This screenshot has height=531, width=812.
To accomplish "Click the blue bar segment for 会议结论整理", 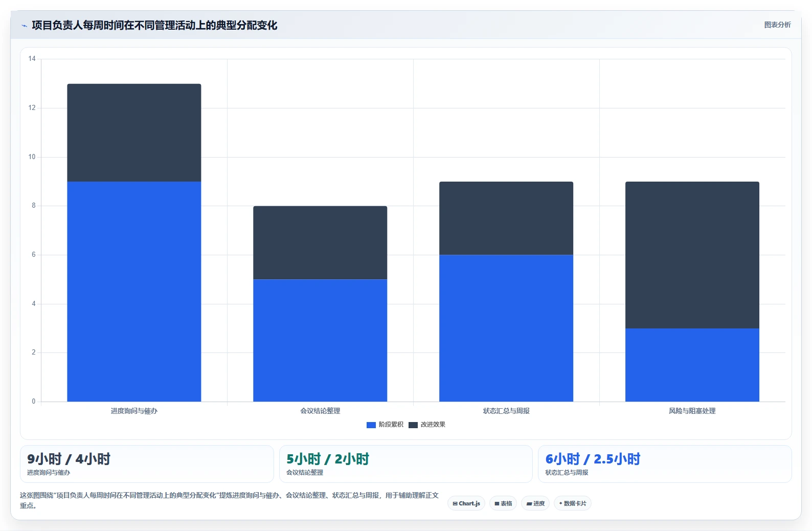I will click(320, 340).
